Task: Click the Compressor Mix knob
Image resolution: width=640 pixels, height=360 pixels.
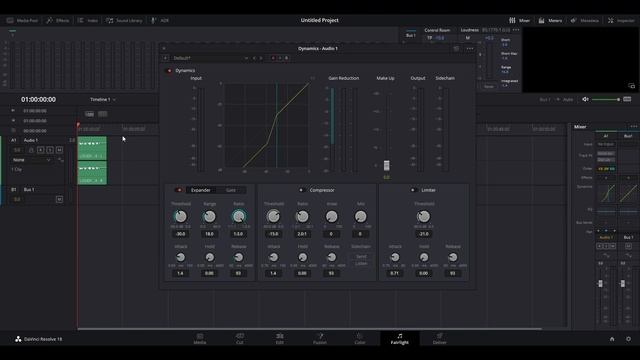Action: pyautogui.click(x=360, y=216)
